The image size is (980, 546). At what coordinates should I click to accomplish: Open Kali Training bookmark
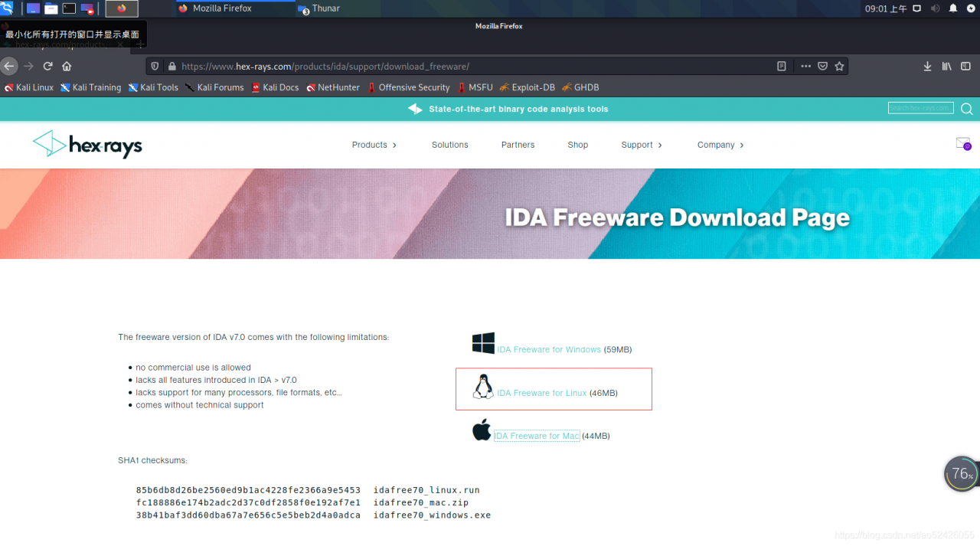coord(90,87)
